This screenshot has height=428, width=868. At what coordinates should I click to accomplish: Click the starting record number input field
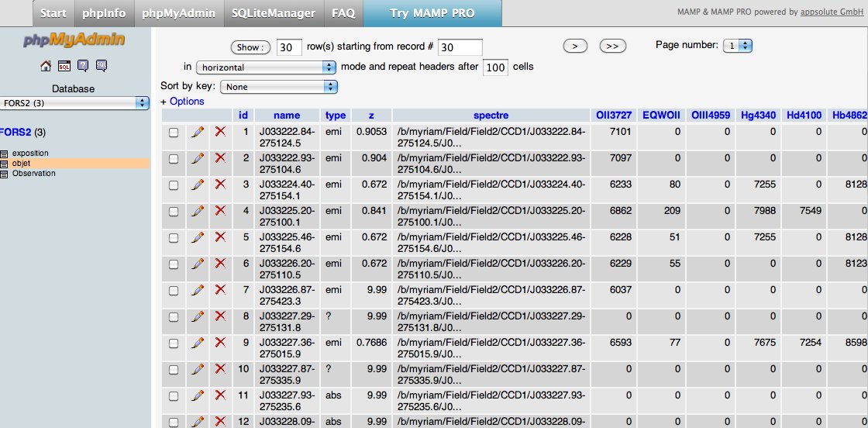460,47
